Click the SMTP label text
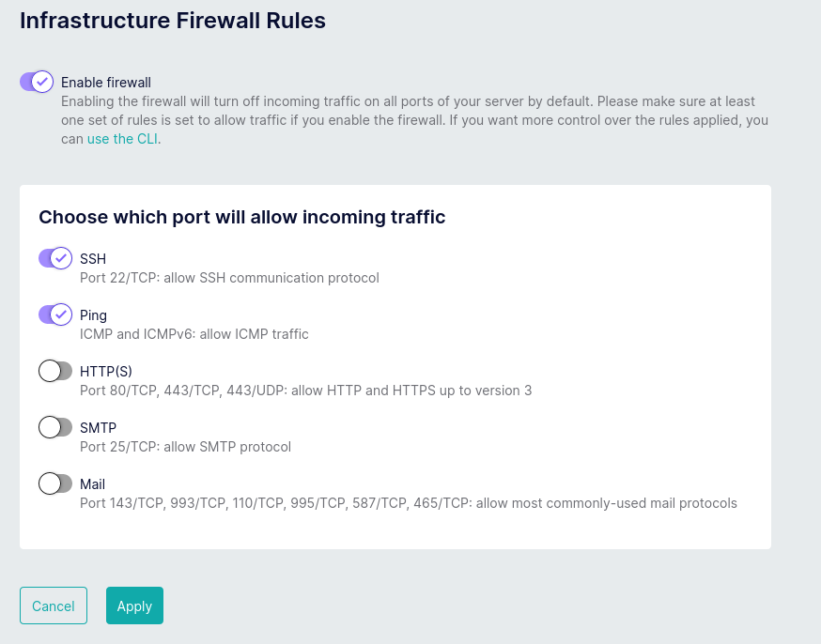 98,428
